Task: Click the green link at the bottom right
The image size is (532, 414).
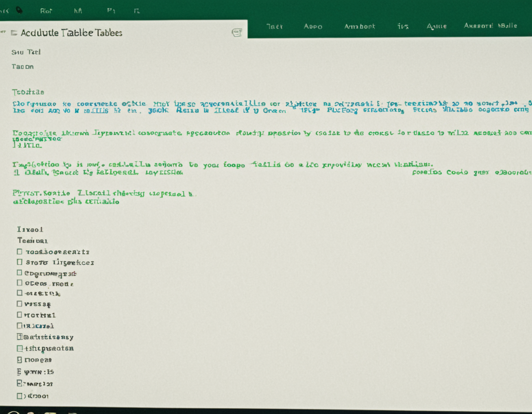Action: tap(471, 172)
